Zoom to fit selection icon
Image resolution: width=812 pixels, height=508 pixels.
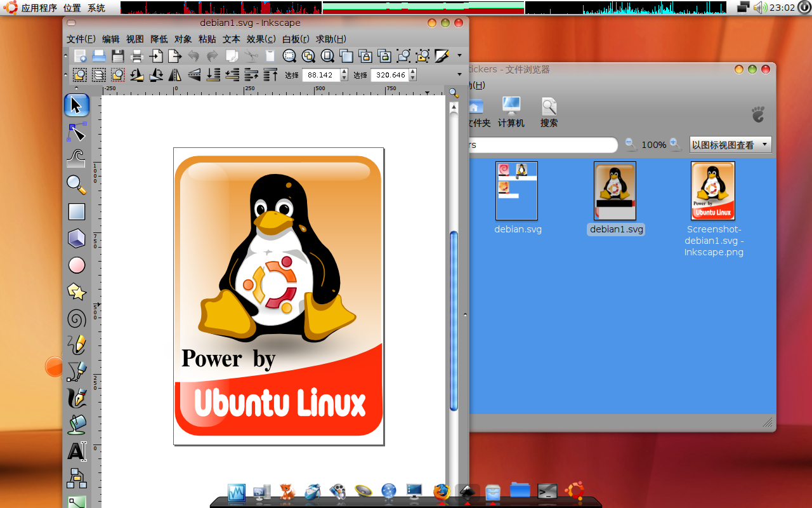tap(289, 56)
